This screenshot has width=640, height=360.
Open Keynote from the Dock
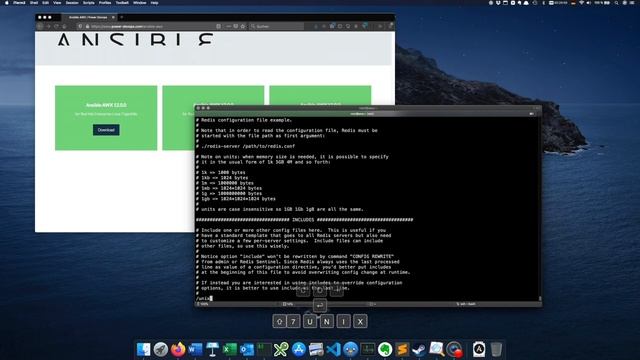coord(212,349)
